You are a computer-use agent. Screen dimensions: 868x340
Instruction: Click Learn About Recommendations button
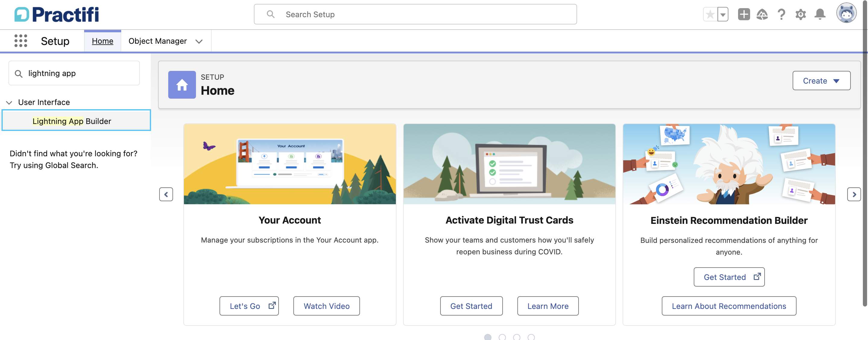click(x=729, y=306)
